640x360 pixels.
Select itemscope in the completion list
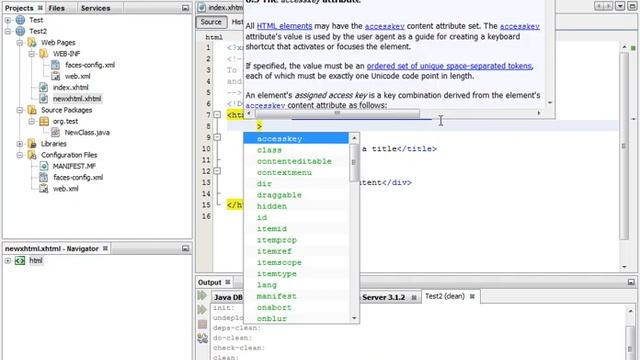tap(296, 262)
